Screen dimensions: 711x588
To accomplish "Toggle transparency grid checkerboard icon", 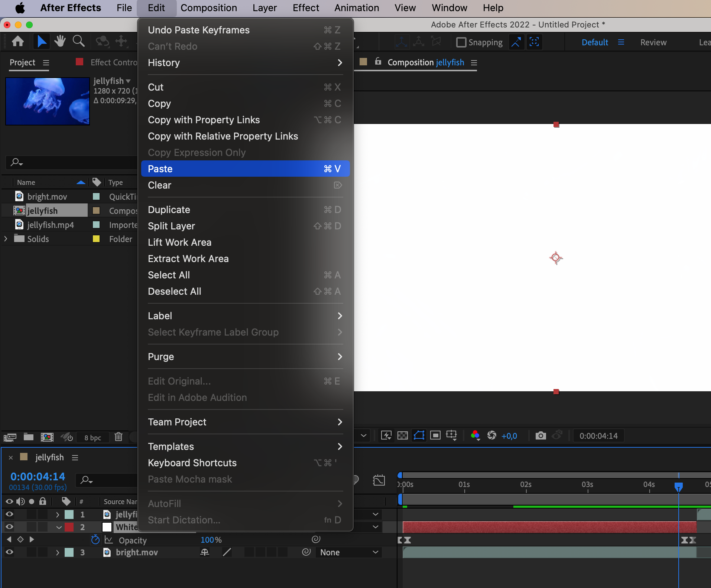I will click(403, 435).
